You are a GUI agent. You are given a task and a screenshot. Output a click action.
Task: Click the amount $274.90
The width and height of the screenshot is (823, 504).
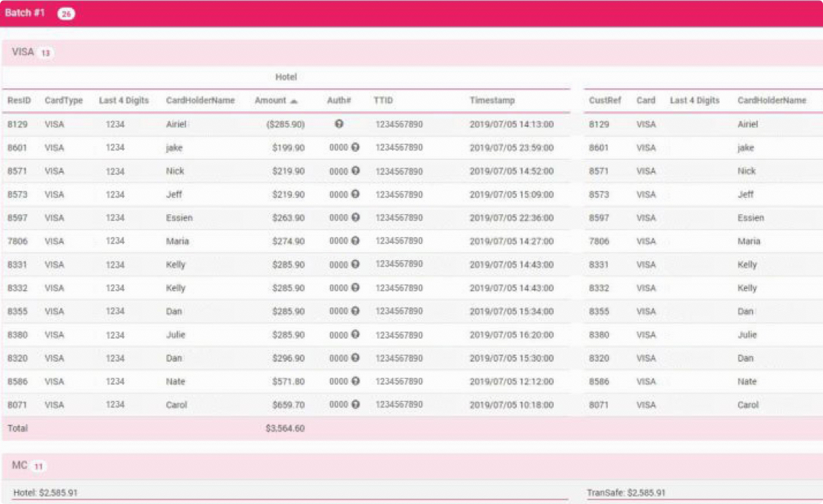(288, 241)
